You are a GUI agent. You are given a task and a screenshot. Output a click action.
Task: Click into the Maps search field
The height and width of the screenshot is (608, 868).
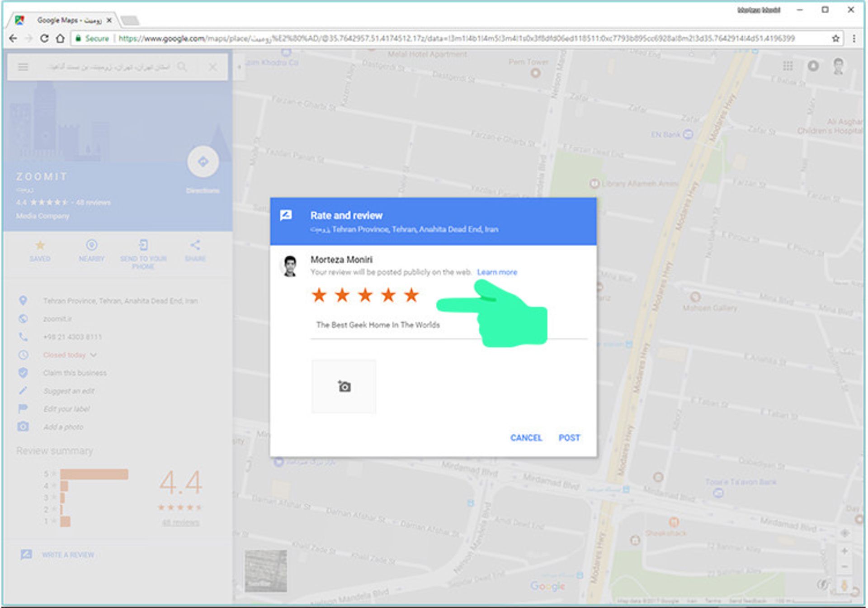(109, 67)
